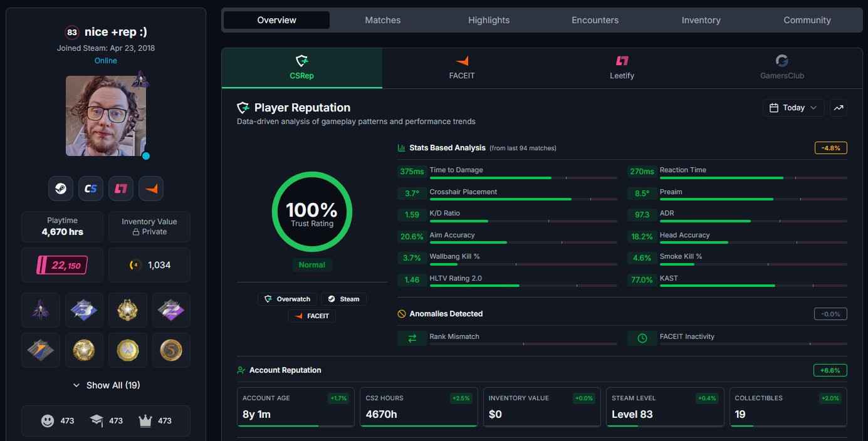The height and width of the screenshot is (441, 868).
Task: Select the 5-year veteran coin badge
Action: (170, 350)
